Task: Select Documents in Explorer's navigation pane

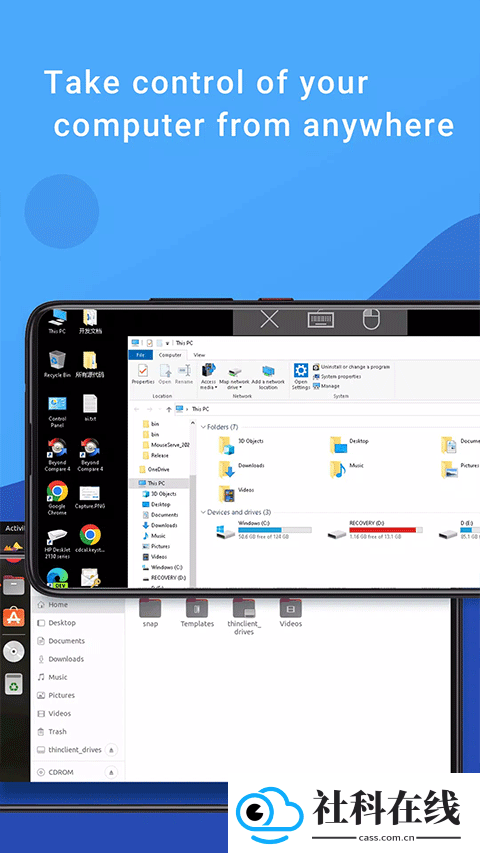Action: point(161,515)
